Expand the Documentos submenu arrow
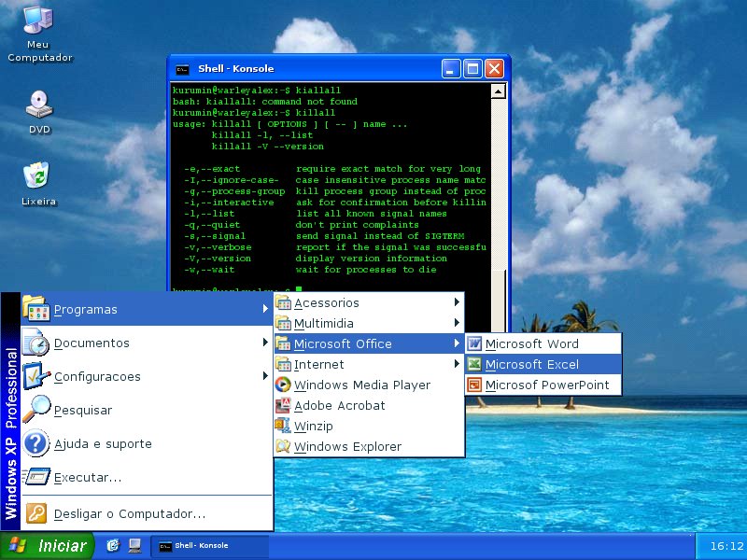Screen dimensions: 747x560 265,343
